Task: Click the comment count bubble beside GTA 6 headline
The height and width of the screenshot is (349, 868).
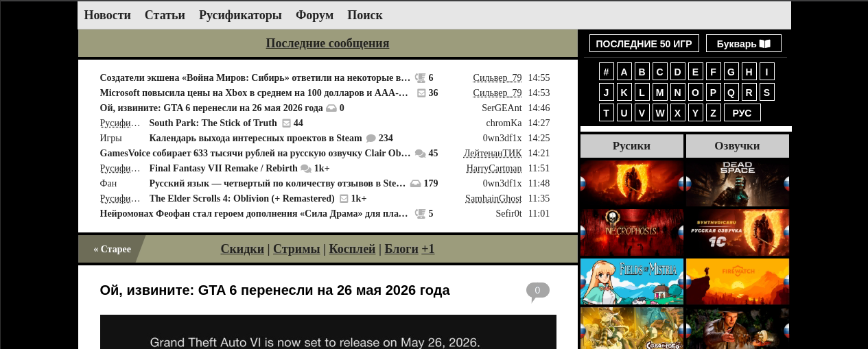Action: (537, 291)
